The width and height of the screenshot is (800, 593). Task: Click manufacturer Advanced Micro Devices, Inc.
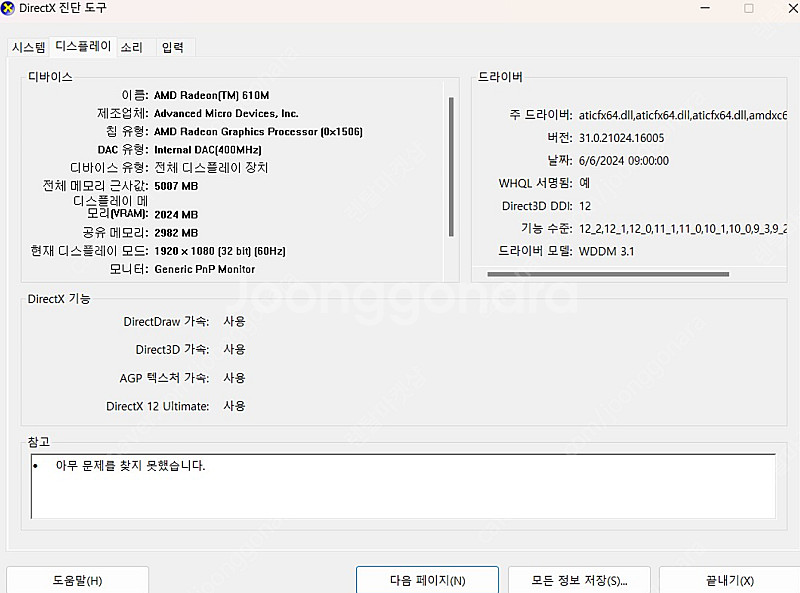point(226,113)
